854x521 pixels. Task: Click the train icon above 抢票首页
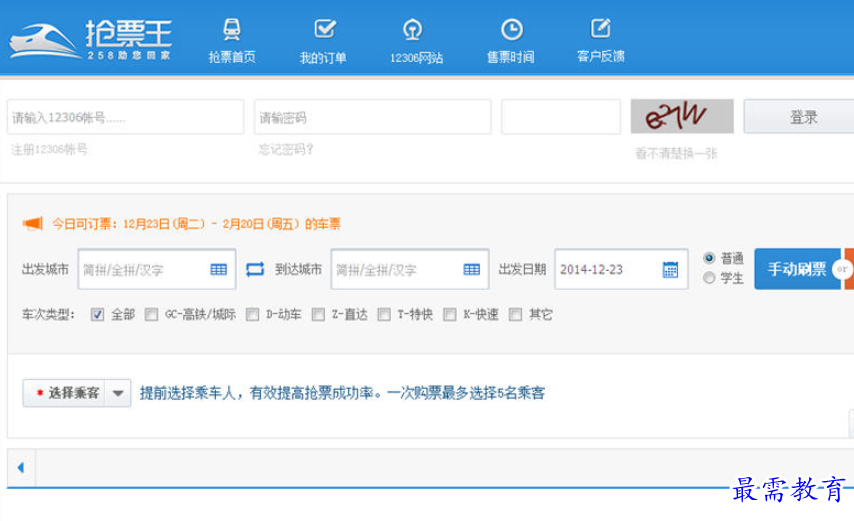pos(232,29)
